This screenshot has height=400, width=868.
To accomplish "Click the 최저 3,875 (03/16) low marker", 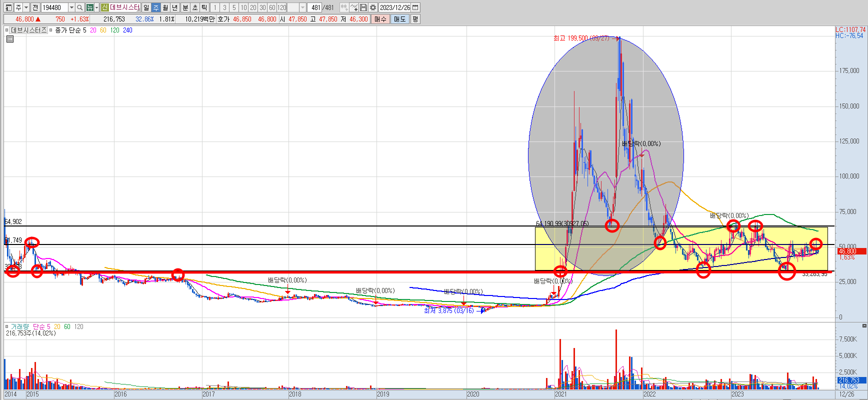I will 449,310.
